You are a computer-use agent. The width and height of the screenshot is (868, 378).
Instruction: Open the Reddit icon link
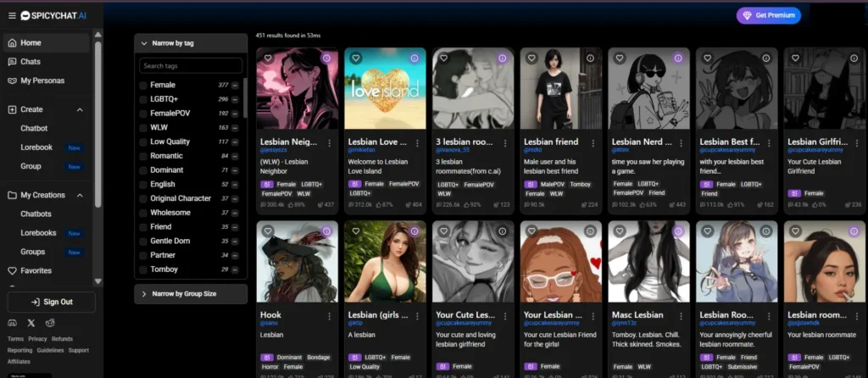pos(51,323)
